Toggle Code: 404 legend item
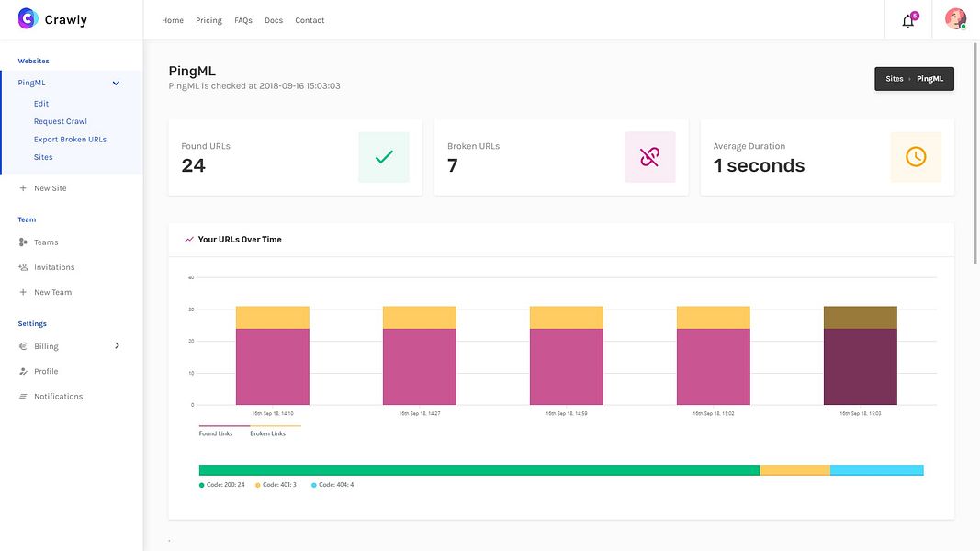 [x=332, y=485]
